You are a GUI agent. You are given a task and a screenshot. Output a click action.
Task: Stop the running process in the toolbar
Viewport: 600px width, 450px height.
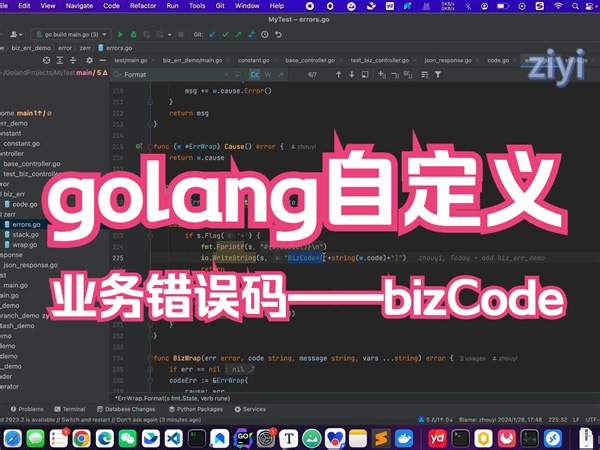pyautogui.click(x=181, y=34)
